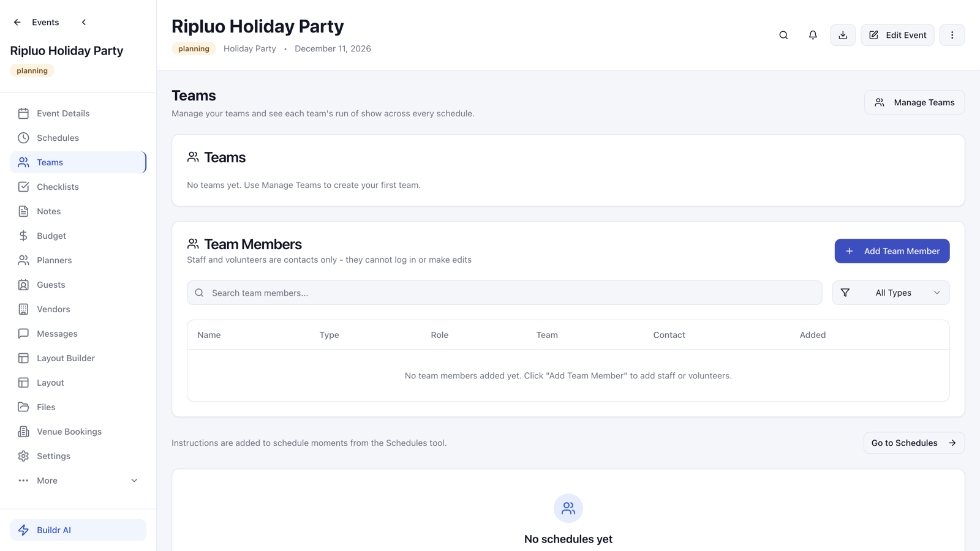Viewport: 980px width, 551px height.
Task: Open the search magnifier in the header
Action: (x=783, y=35)
